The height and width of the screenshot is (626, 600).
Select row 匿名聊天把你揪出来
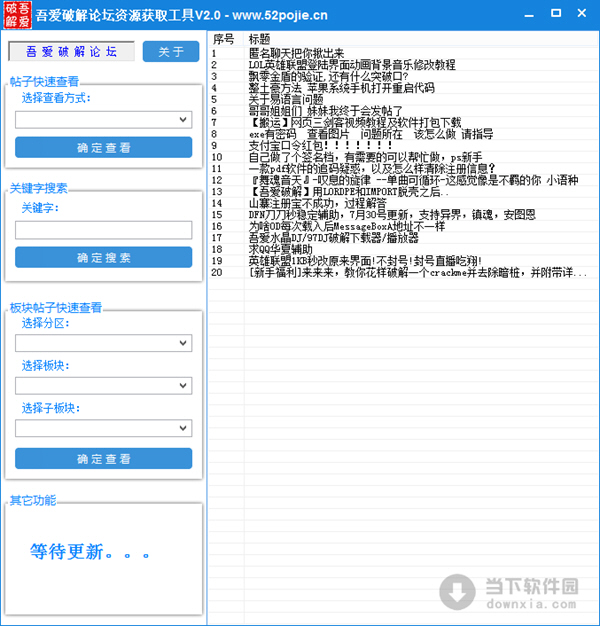point(403,53)
